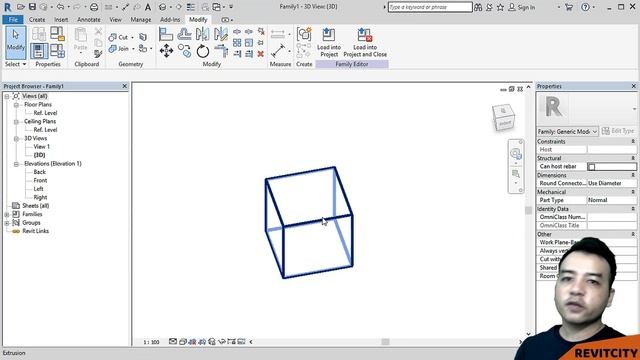Switch to the View ribbon tab
Viewport: 640px width, 360px height.
pos(116,20)
